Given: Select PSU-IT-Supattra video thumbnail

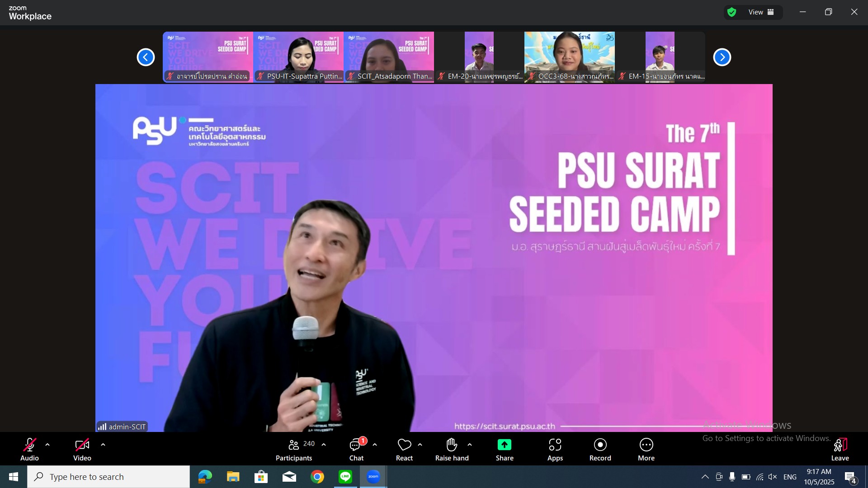Looking at the screenshot, I should tap(298, 56).
